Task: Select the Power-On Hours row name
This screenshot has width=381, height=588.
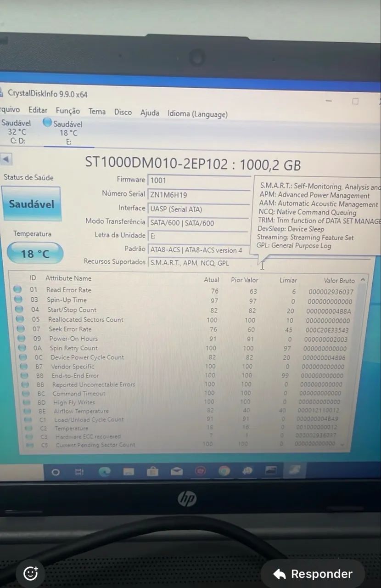Action: (73, 339)
